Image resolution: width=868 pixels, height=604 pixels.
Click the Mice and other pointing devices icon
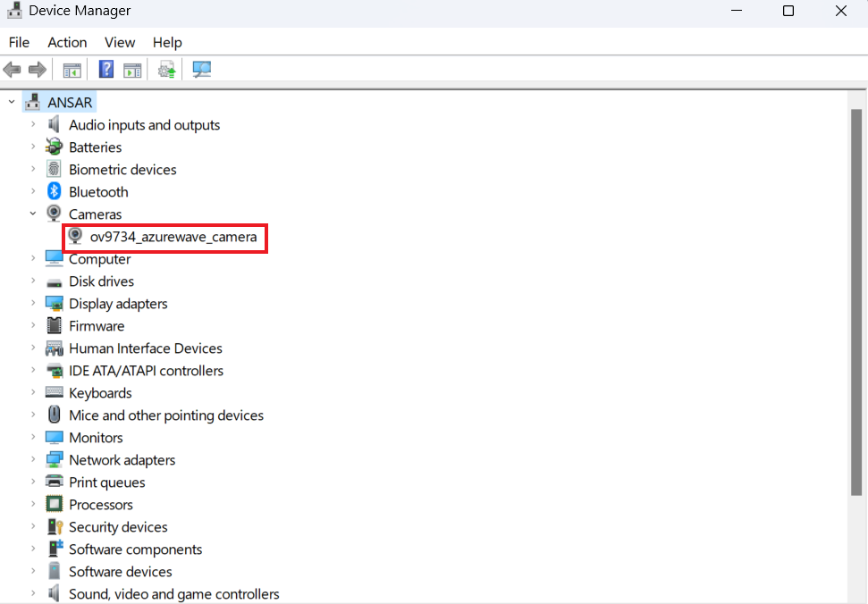point(54,415)
